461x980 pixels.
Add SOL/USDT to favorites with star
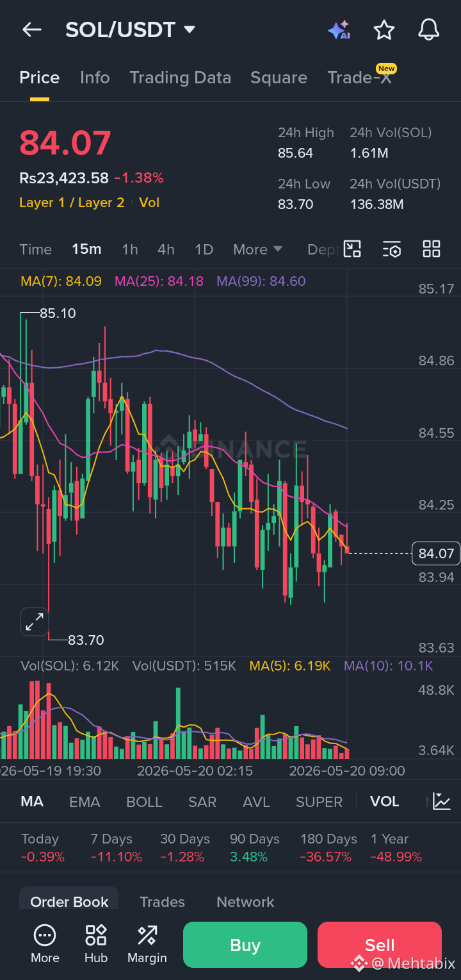[384, 29]
